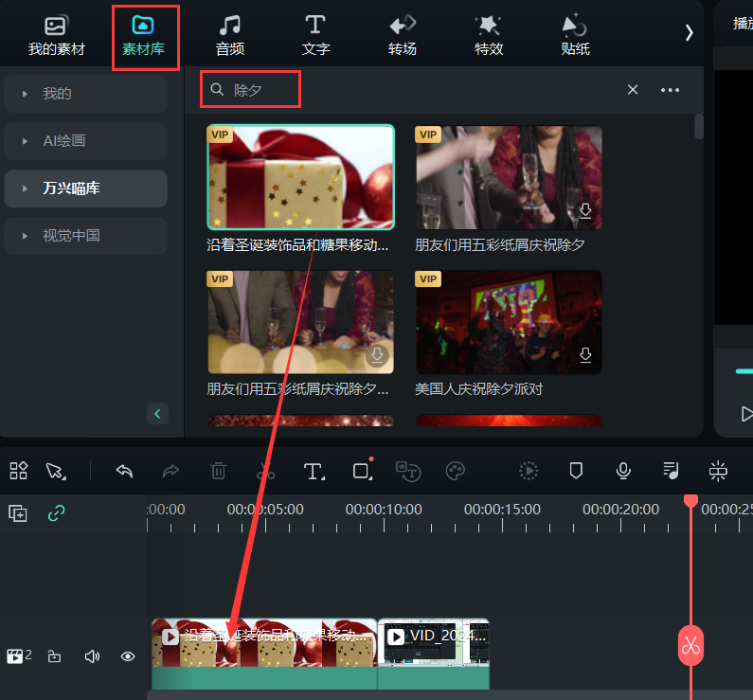753x700 pixels.
Task: Click the color palette icon in toolbar
Action: [x=456, y=471]
